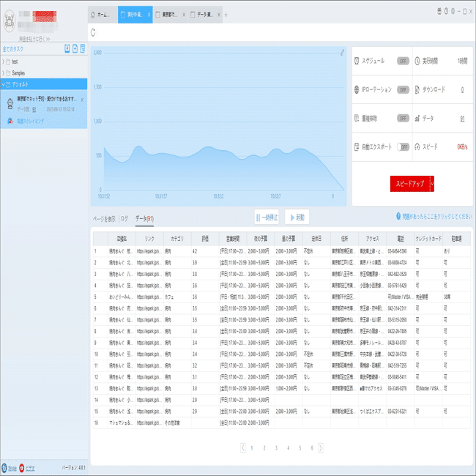Toggle the スケジュール OFF switch

[x=404, y=61]
